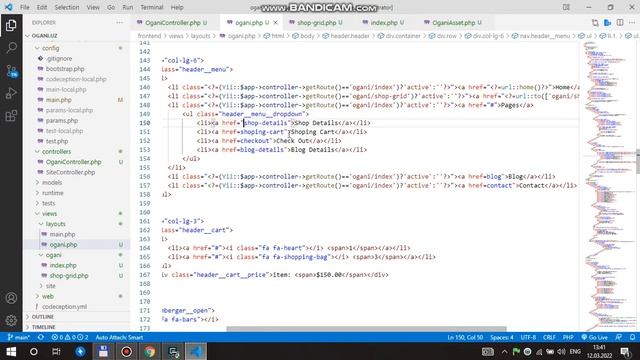Collapse the config folder
Image resolution: width=640 pixels, height=360 pixels.
pos(50,48)
